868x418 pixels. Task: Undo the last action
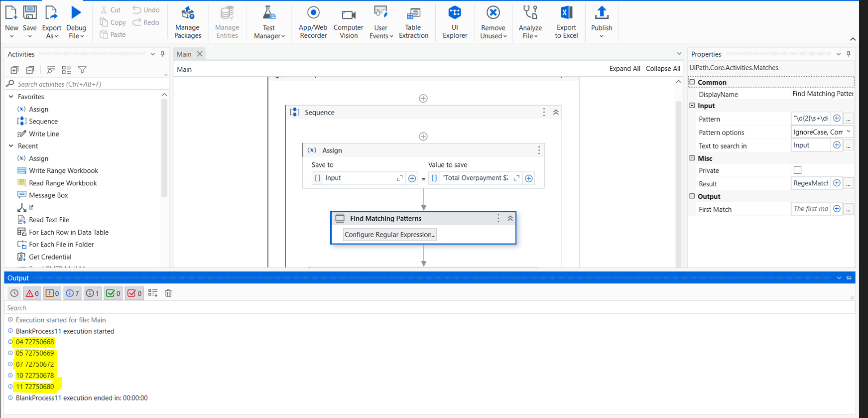146,10
